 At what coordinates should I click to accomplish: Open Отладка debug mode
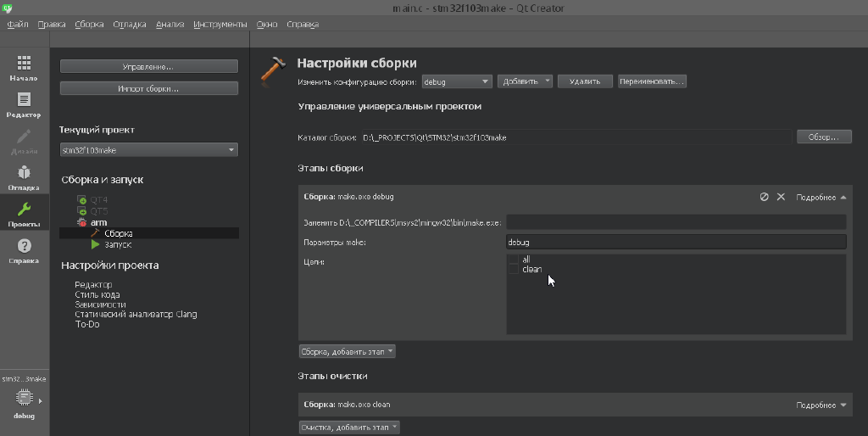pyautogui.click(x=24, y=177)
